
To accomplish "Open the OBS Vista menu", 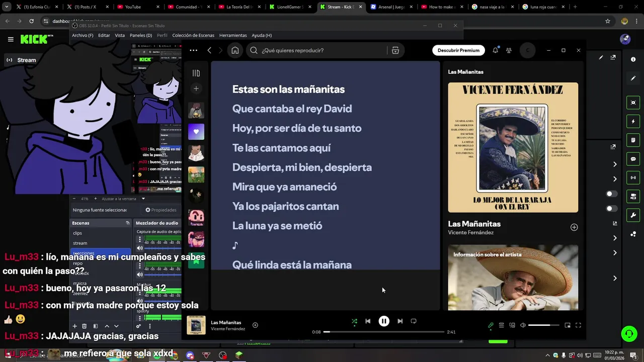I will click(120, 35).
